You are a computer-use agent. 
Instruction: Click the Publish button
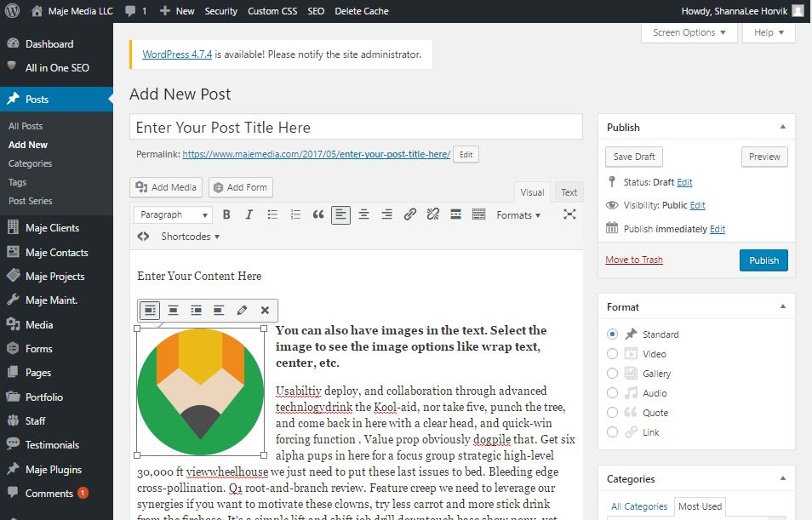click(763, 260)
